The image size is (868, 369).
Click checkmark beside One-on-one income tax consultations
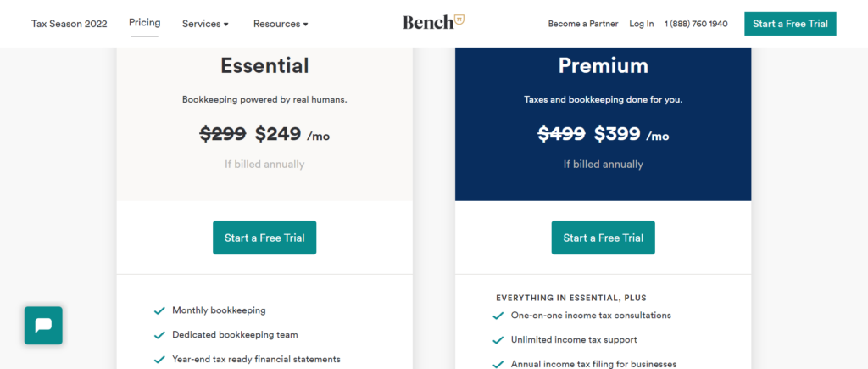pos(498,316)
